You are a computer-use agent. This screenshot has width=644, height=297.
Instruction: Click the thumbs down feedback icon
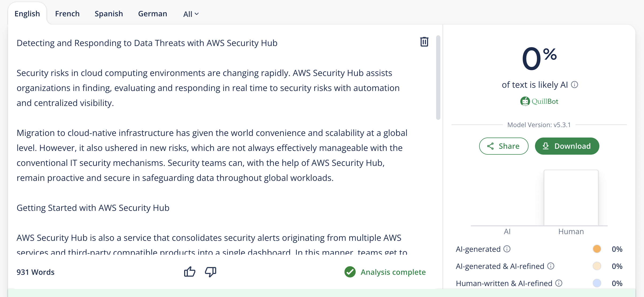(211, 272)
